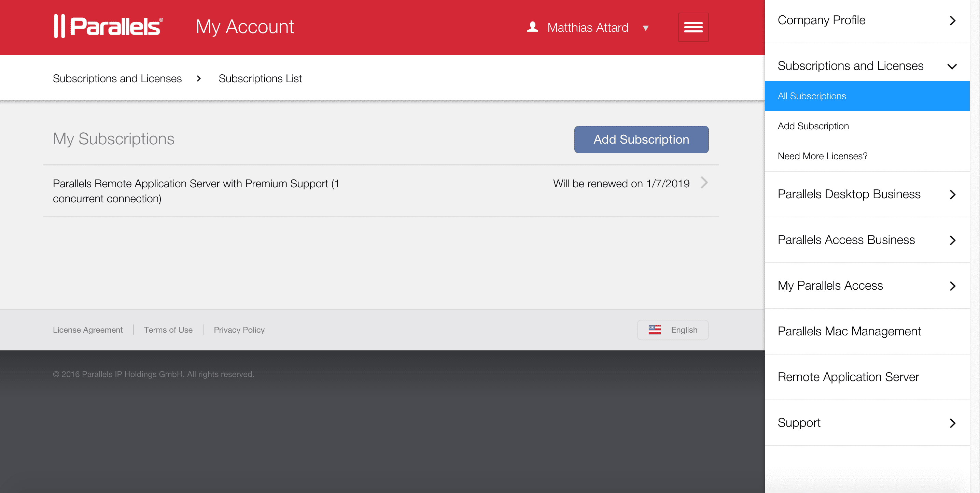Go to Subscriptions and Licenses breadcrumb
Screen dimensions: 980x493
(117, 79)
